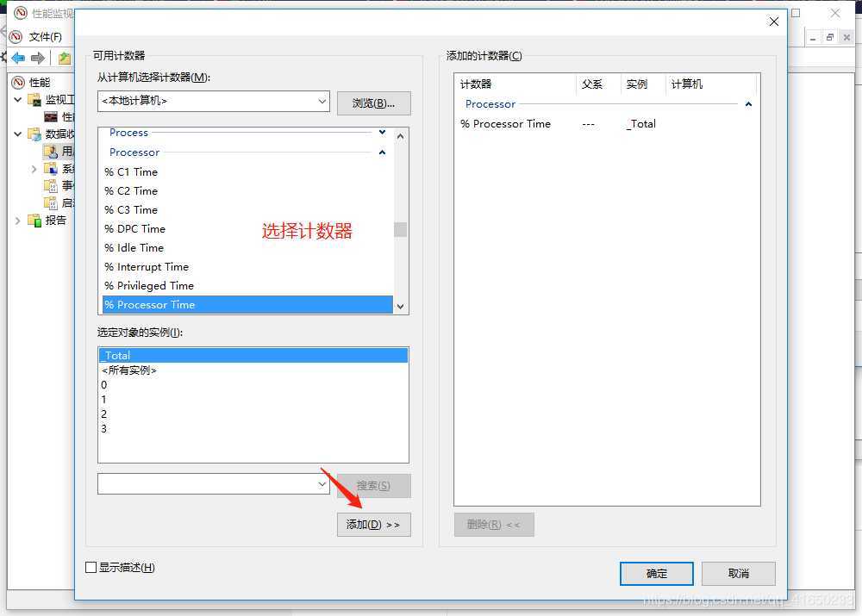Collapse the Processor group in added counters
The height and width of the screenshot is (616, 862).
click(748, 104)
